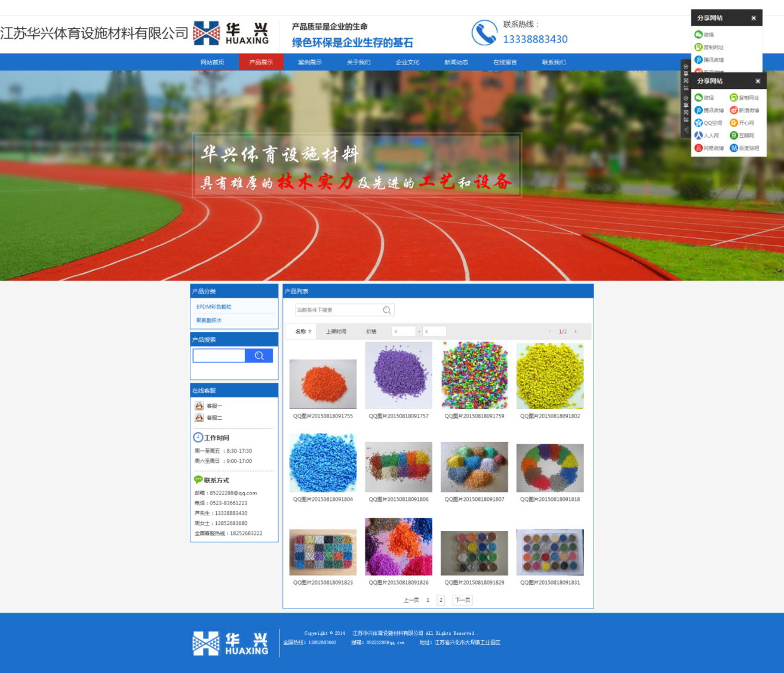The height and width of the screenshot is (673, 784).
Task: Click 上一页 pagination link
Action: point(411,600)
